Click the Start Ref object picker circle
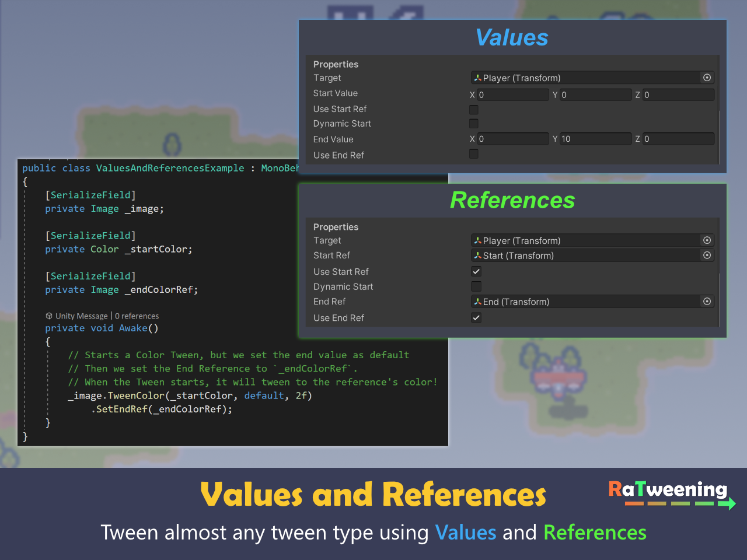 707,255
